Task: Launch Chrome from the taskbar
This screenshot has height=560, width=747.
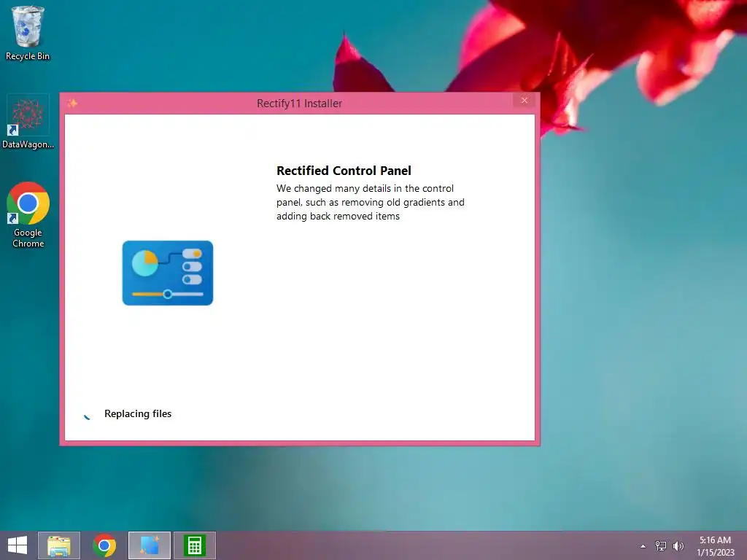Action: pyautogui.click(x=104, y=545)
